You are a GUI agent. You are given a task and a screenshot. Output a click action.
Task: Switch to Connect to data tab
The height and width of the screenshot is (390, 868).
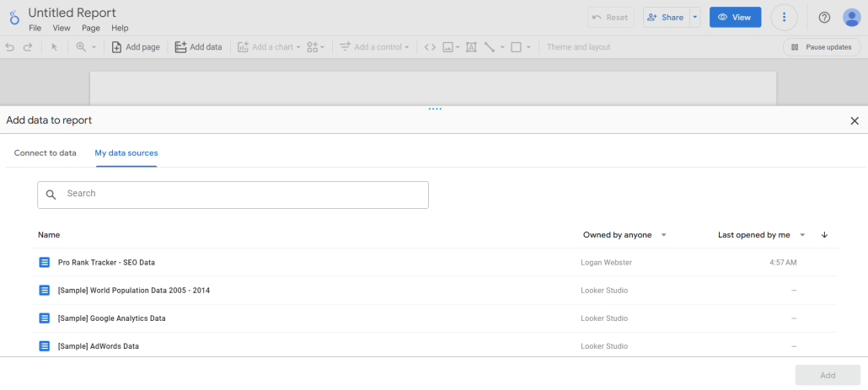tap(46, 153)
